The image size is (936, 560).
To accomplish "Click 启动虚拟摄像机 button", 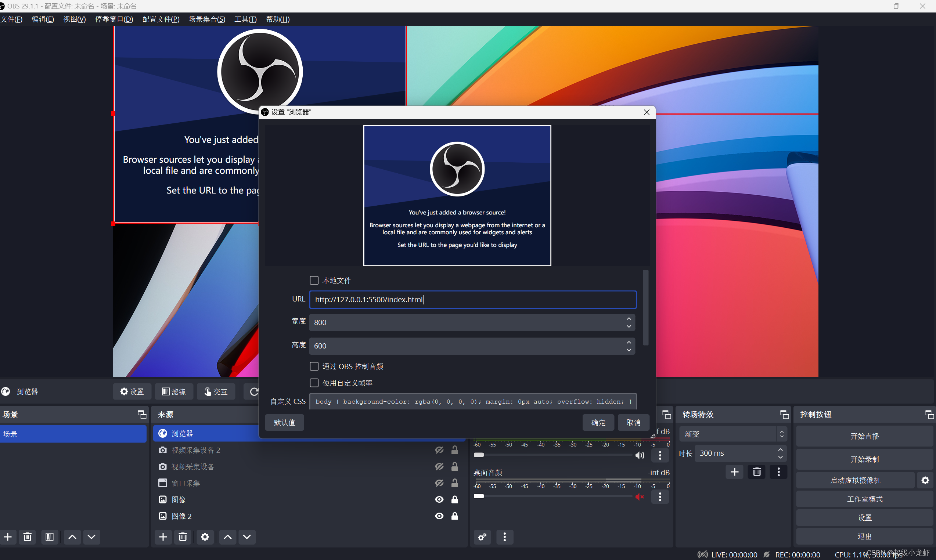I will (855, 480).
